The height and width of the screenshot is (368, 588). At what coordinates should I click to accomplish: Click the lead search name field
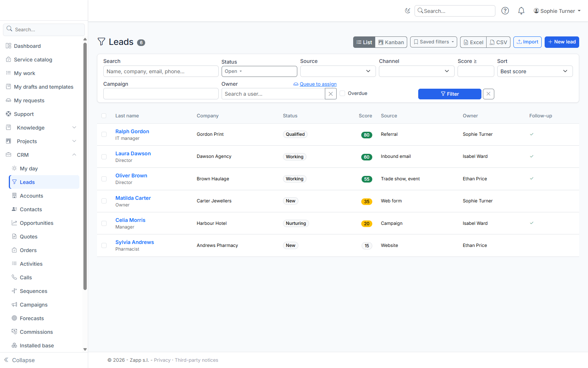[x=161, y=71]
